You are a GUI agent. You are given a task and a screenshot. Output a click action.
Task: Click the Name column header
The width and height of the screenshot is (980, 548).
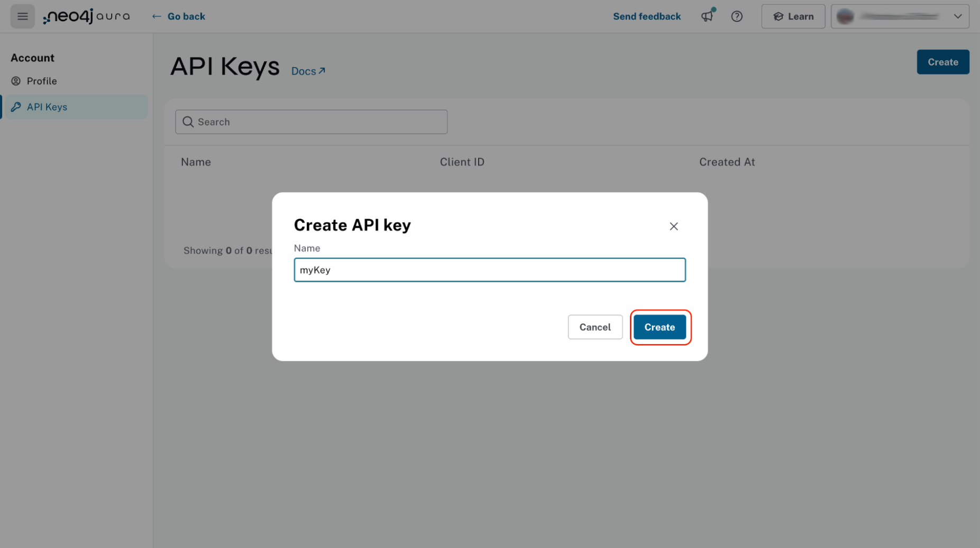click(x=196, y=162)
